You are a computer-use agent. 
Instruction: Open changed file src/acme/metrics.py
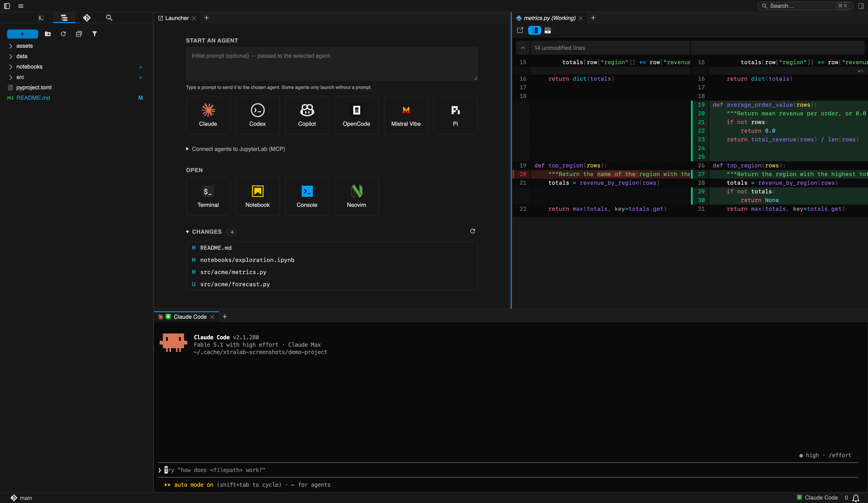[331, 272]
